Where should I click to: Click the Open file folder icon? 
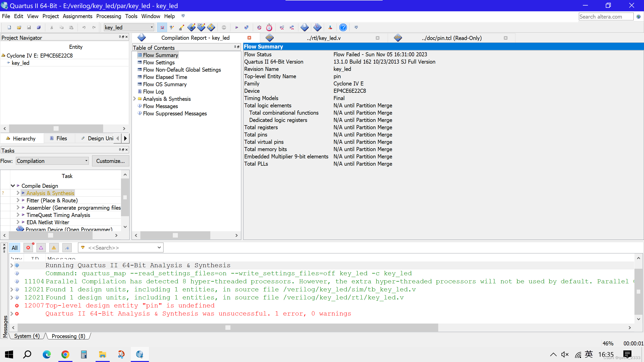coord(19,27)
